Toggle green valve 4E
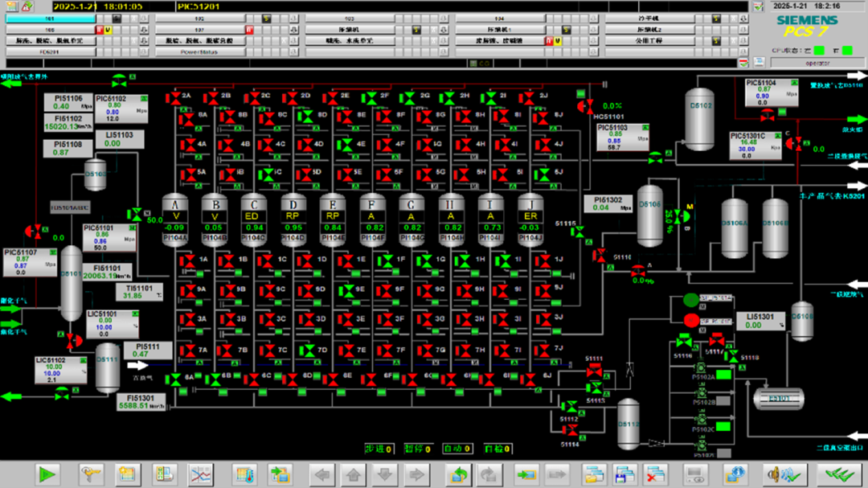Image resolution: width=868 pixels, height=488 pixels. (346, 146)
